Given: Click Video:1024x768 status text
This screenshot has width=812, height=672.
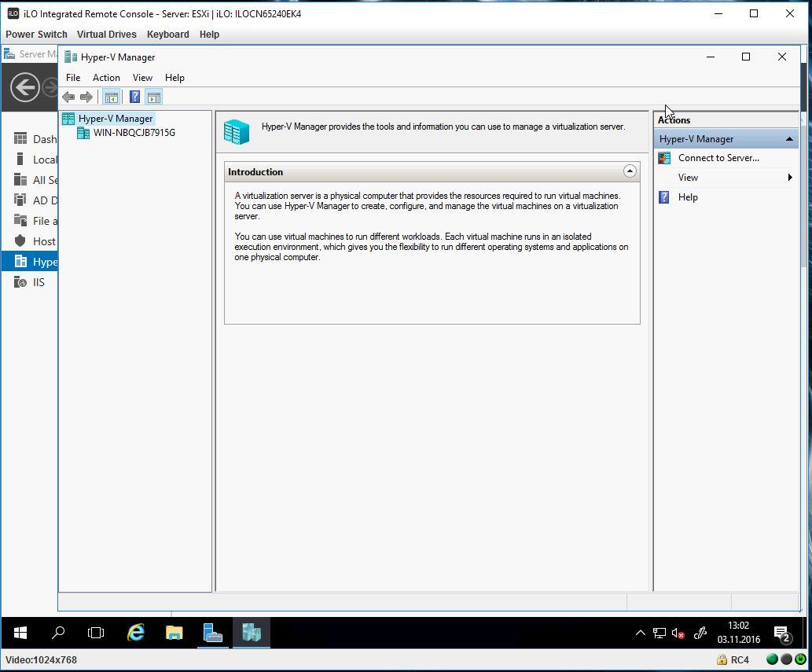Looking at the screenshot, I should [x=41, y=660].
